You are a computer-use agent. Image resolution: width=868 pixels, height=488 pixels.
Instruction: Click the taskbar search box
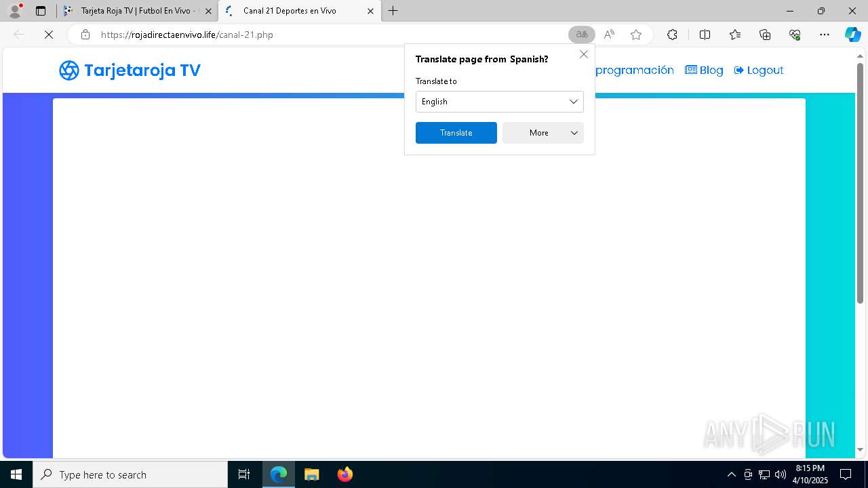(130, 474)
